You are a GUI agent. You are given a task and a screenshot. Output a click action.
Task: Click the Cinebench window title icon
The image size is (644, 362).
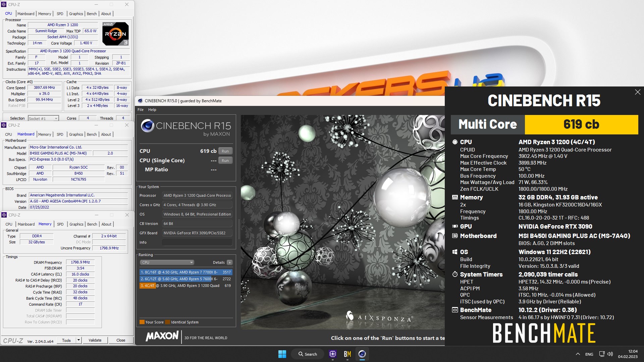pos(140,101)
